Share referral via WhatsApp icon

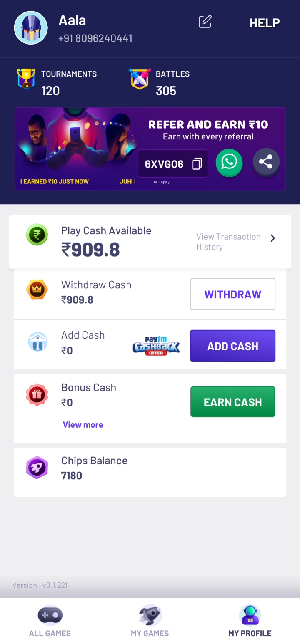point(229,162)
